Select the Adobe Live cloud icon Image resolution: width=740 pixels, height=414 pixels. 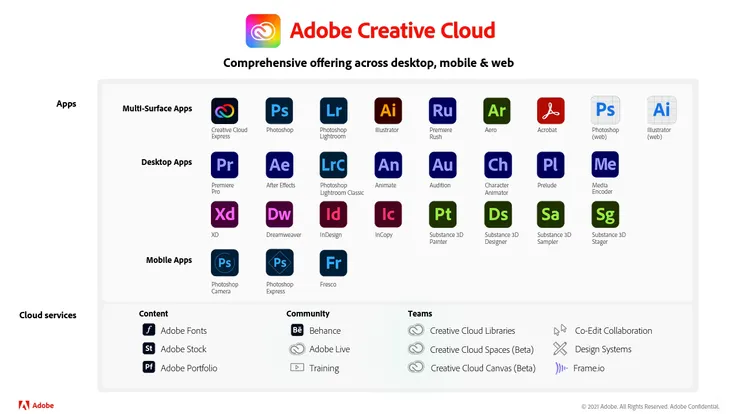[x=297, y=349]
